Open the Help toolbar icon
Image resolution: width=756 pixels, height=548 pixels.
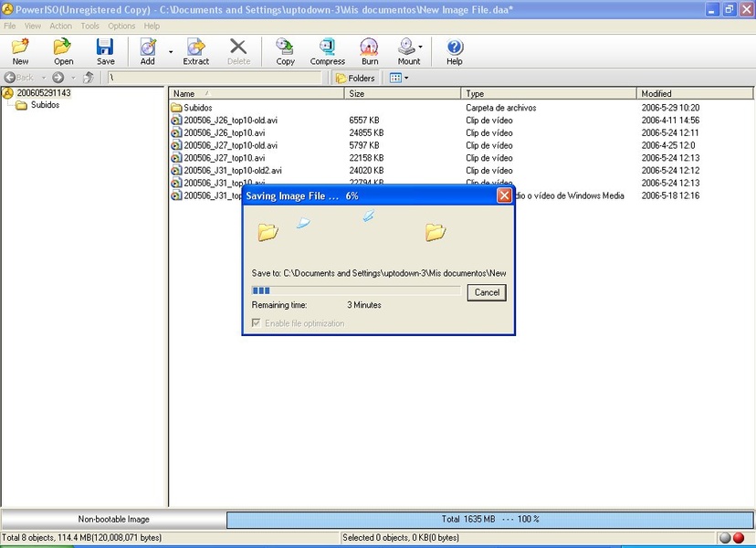[x=454, y=51]
